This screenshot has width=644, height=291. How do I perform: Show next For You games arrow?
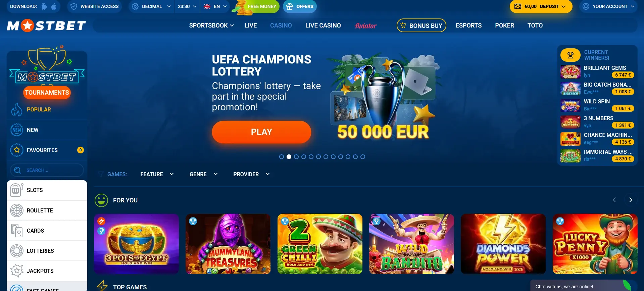click(x=631, y=200)
